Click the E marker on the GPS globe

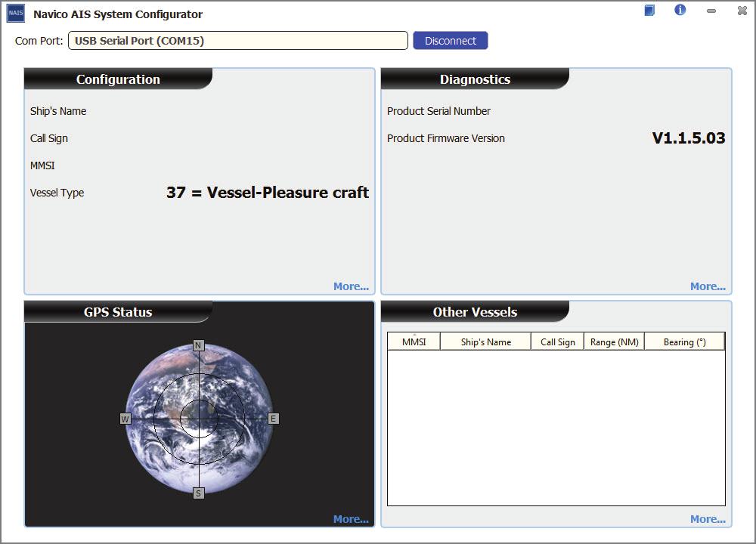click(x=274, y=419)
